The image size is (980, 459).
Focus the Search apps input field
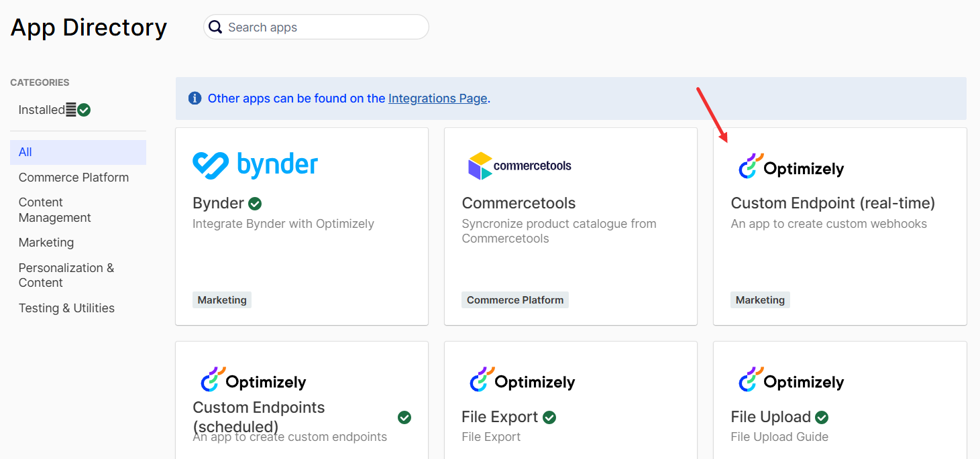pyautogui.click(x=322, y=27)
